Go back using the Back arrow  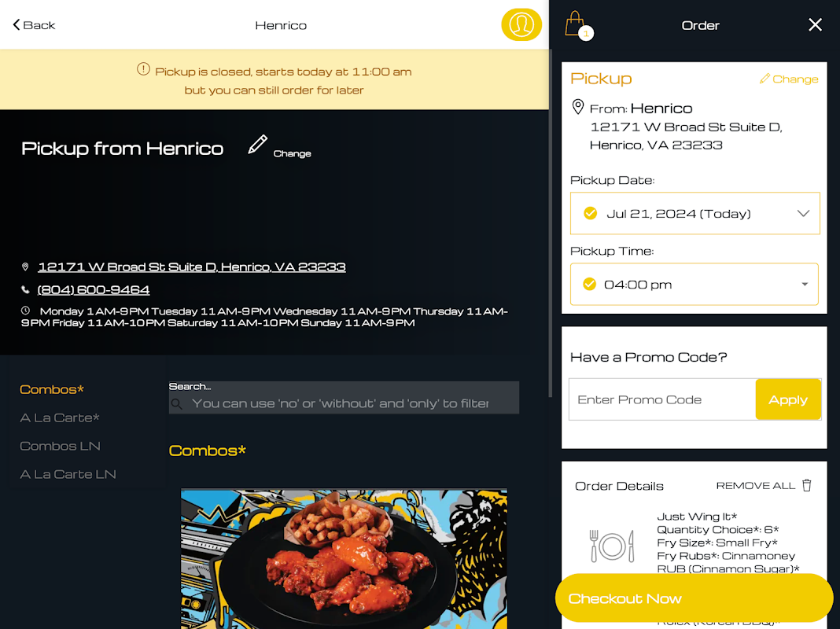[34, 25]
